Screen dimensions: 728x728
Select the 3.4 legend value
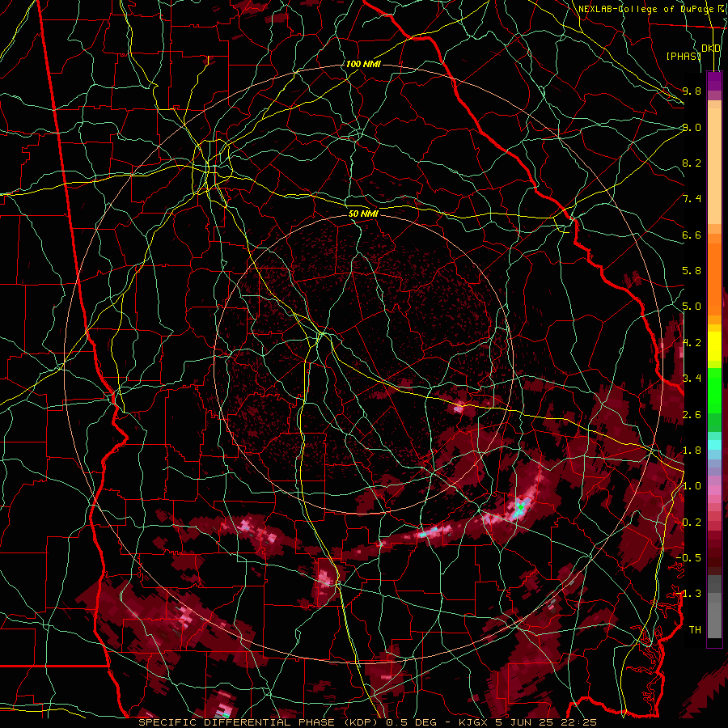pos(692,379)
